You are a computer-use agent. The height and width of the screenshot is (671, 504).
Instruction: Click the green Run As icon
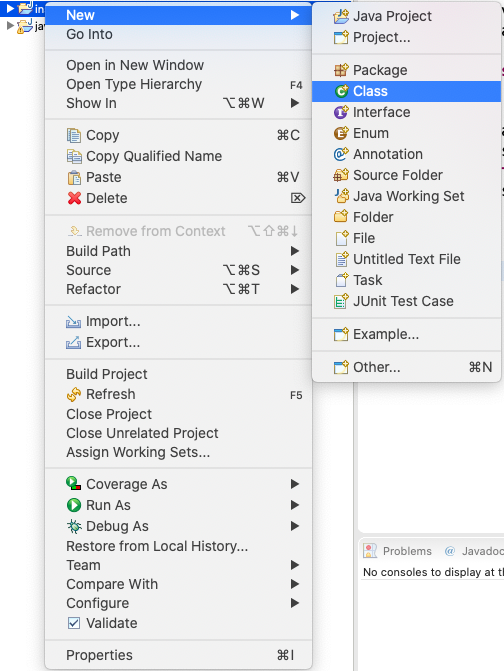(74, 505)
